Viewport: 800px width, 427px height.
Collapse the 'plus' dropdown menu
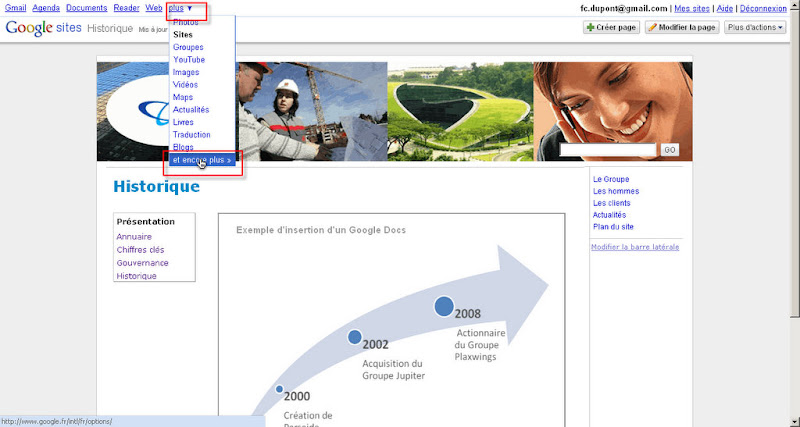(181, 8)
